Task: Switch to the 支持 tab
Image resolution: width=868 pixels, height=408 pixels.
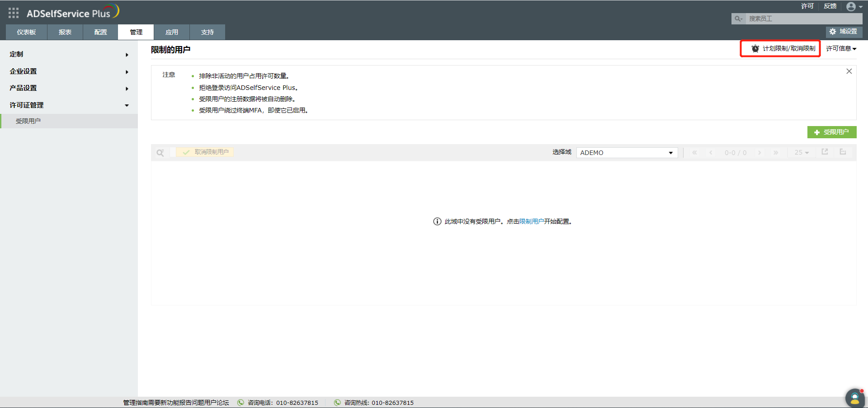Action: (x=208, y=32)
